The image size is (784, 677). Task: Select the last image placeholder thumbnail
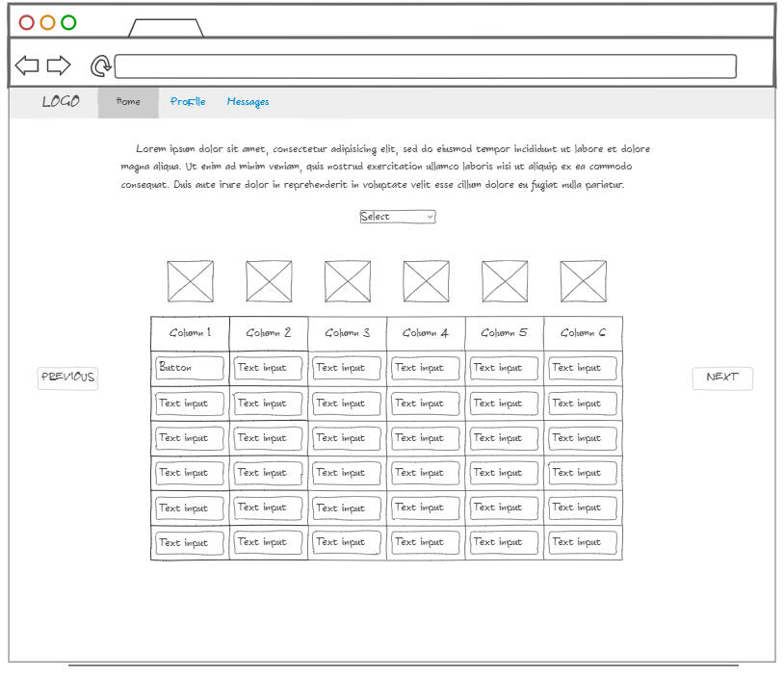pyautogui.click(x=582, y=281)
